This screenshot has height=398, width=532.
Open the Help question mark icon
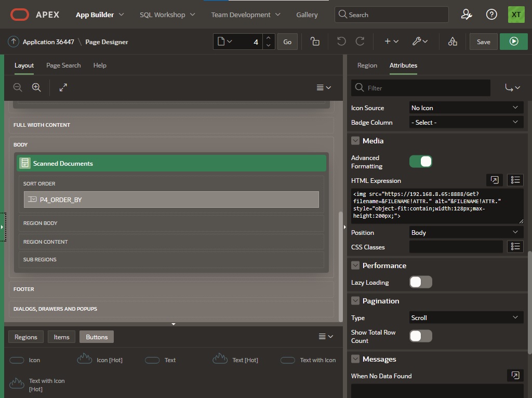[x=491, y=15]
